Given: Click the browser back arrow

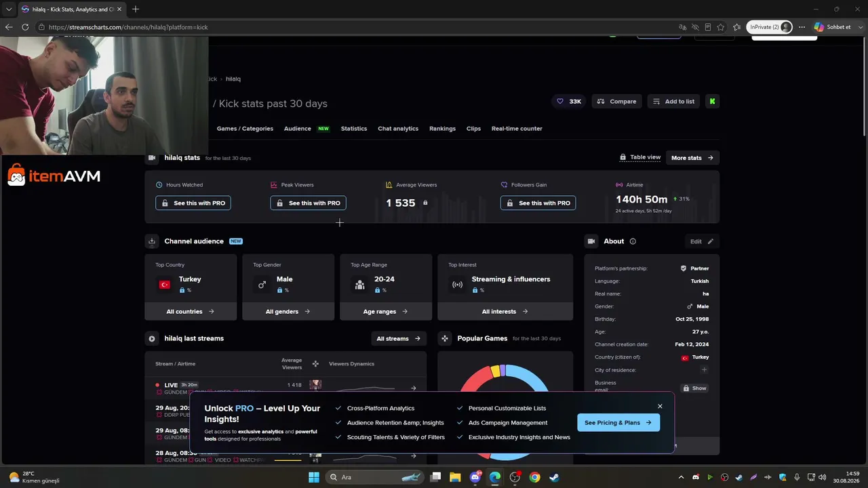Looking at the screenshot, I should 9,27.
